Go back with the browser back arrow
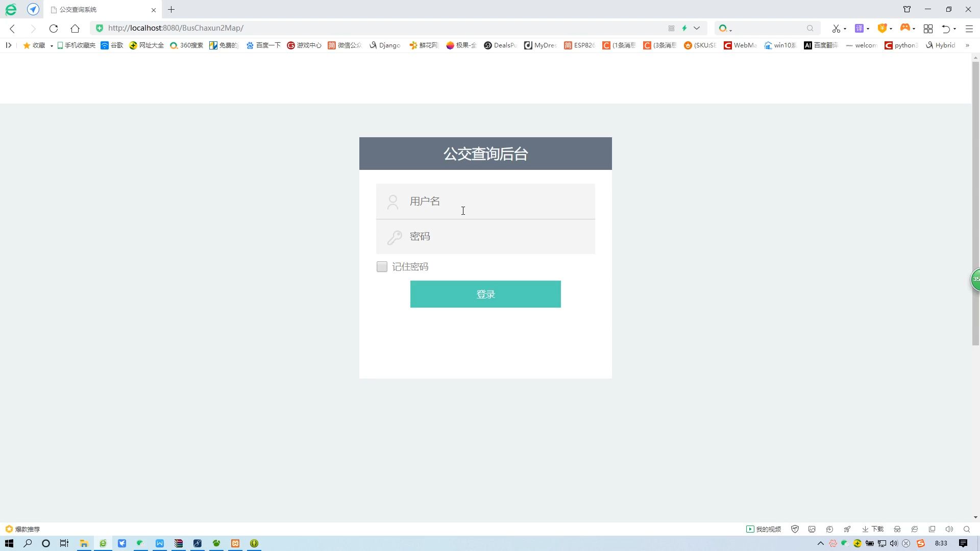The height and width of the screenshot is (551, 980). tap(13, 29)
